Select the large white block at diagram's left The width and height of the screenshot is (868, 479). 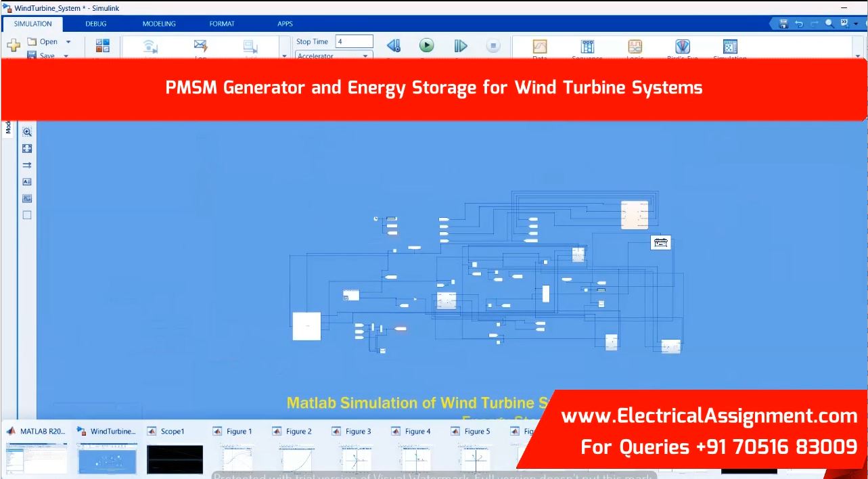pyautogui.click(x=306, y=326)
